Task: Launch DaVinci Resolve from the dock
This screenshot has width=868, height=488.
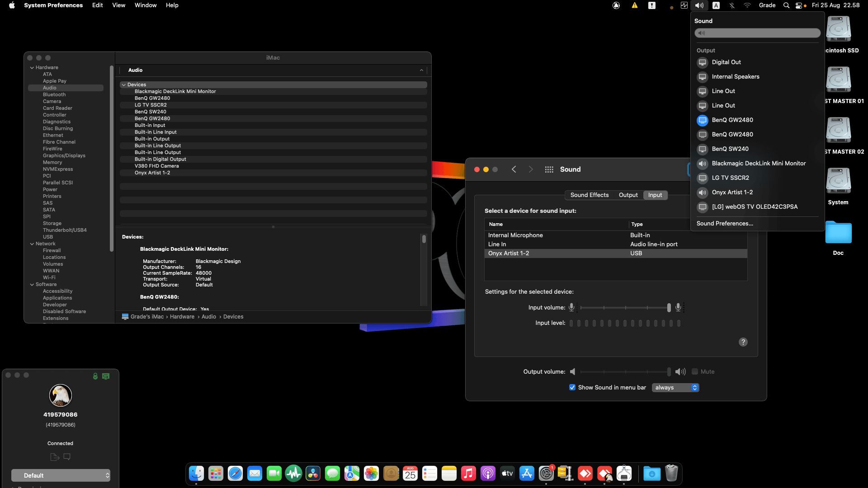Action: (x=313, y=474)
